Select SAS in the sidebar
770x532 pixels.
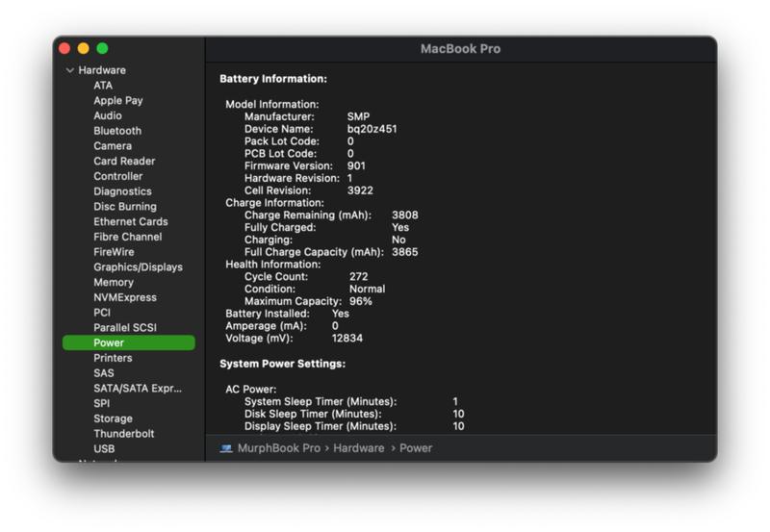(x=104, y=373)
